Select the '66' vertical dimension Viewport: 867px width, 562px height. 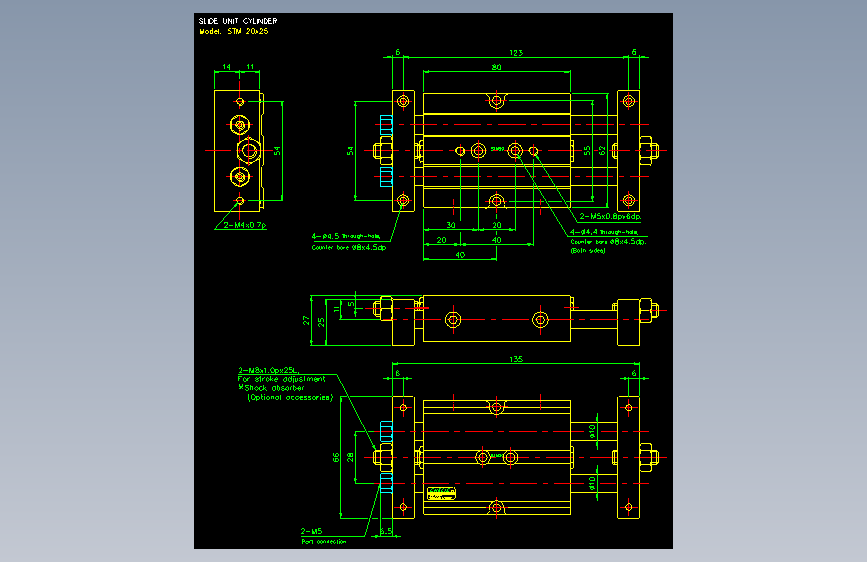(x=336, y=457)
